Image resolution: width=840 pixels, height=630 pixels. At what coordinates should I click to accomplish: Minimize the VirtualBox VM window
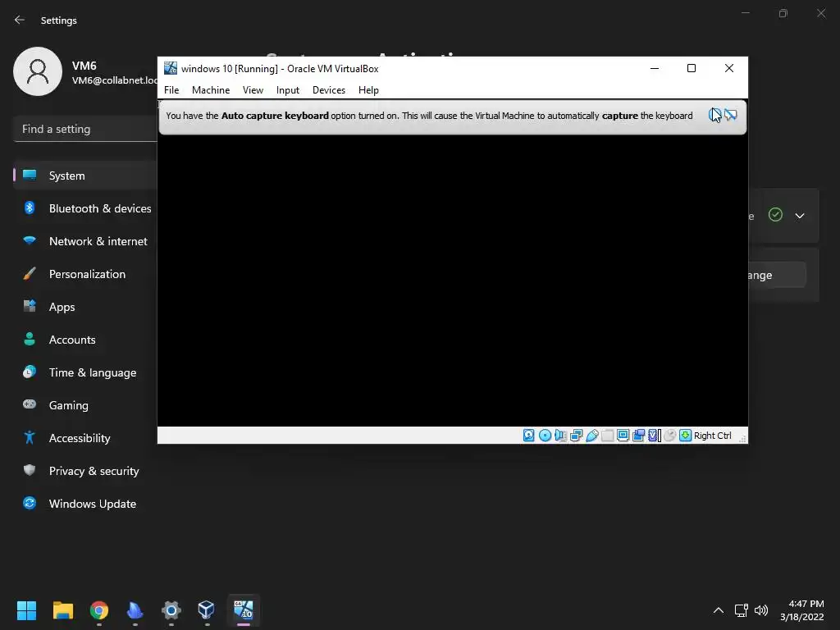coord(655,68)
